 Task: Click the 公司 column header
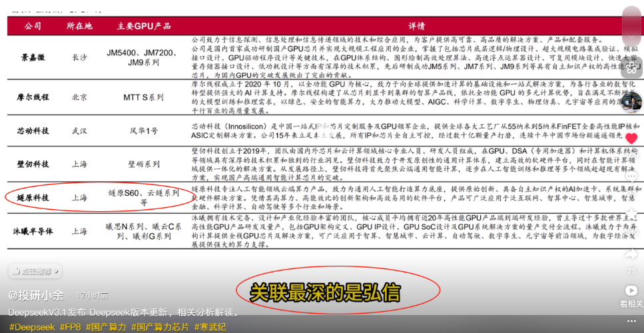pyautogui.click(x=33, y=26)
